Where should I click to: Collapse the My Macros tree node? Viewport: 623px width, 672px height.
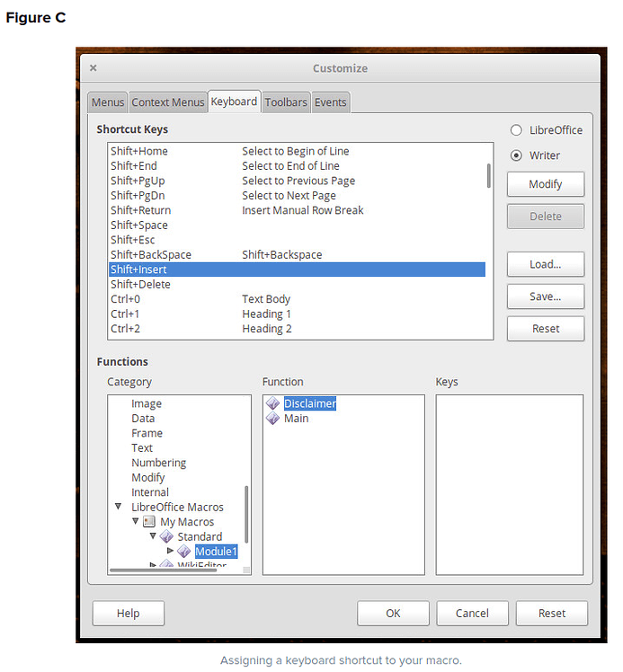pos(136,521)
